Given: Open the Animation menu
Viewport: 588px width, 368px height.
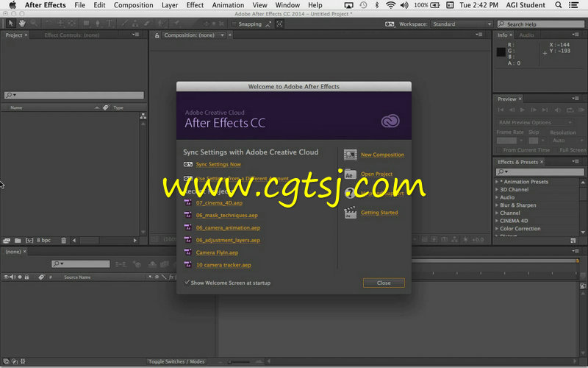Looking at the screenshot, I should (x=228, y=5).
